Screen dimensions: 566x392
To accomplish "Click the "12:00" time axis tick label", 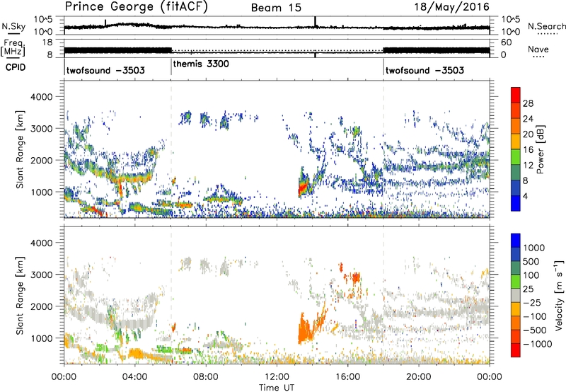I will coord(277,377).
